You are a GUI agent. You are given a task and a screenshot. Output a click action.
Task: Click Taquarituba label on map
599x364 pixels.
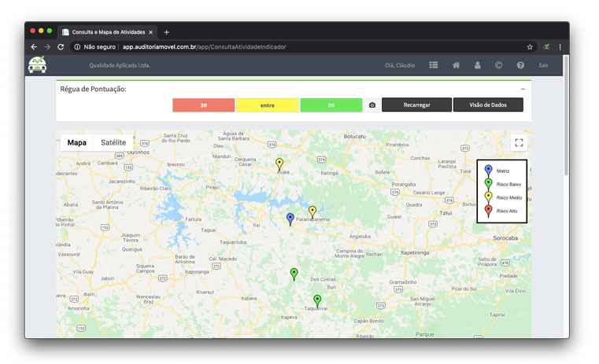(x=233, y=242)
